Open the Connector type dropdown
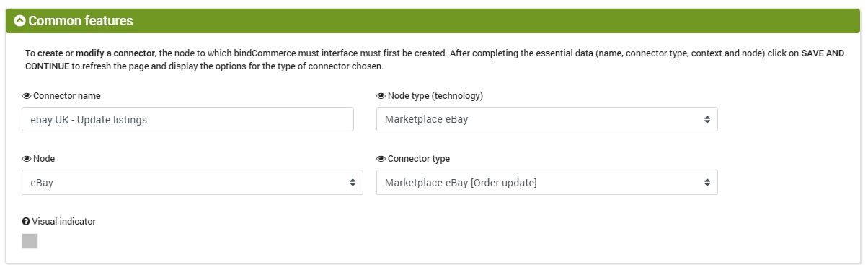This screenshot has height=265, width=868. (546, 182)
